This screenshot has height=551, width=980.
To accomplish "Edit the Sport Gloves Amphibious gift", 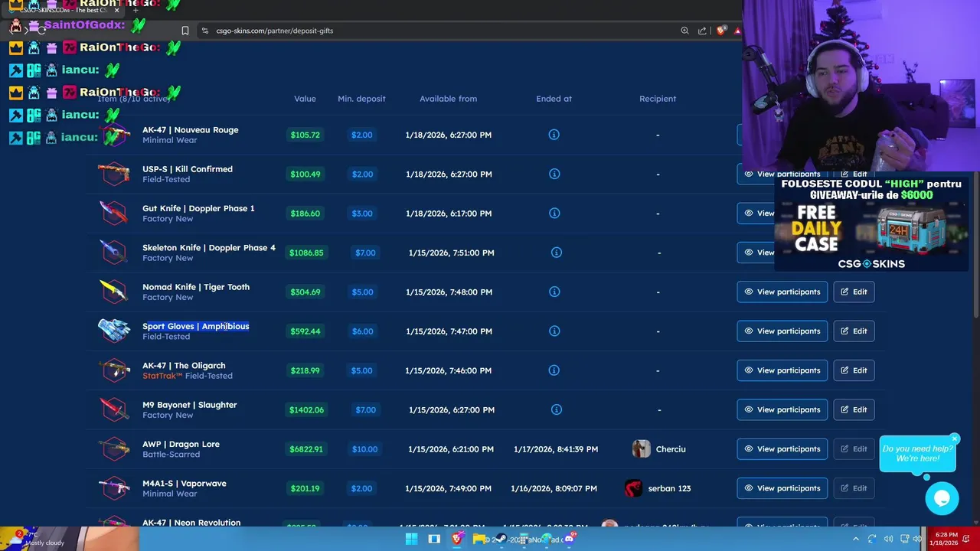I will point(854,331).
